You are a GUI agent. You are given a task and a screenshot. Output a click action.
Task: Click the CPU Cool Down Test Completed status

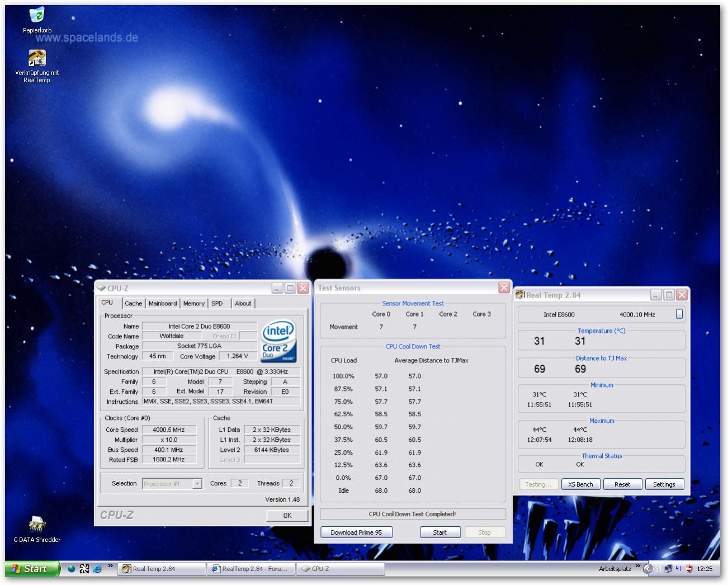(x=413, y=514)
